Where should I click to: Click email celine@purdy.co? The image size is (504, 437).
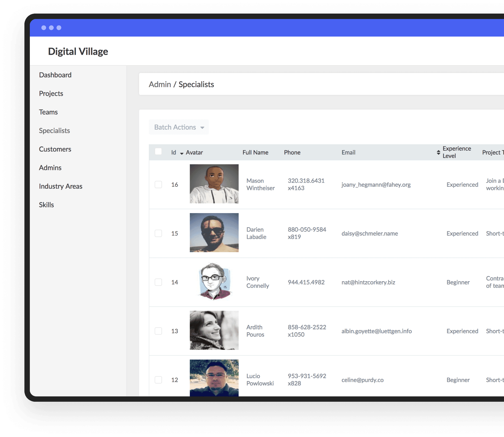coord(362,380)
